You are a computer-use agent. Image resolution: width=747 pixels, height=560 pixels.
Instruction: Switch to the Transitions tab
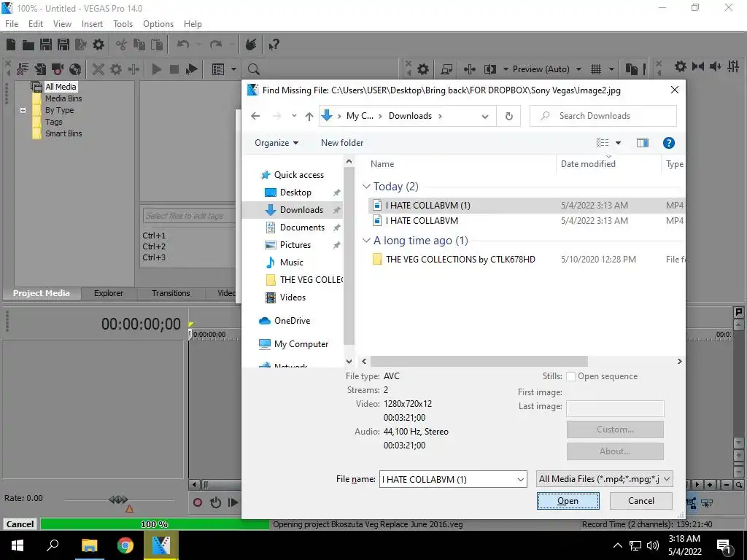pos(171,293)
